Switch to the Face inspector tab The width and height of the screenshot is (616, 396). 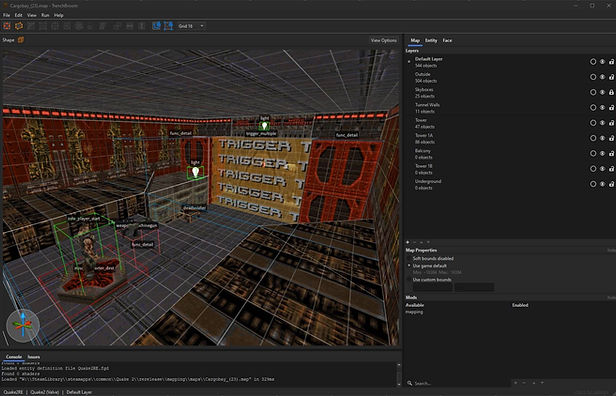tap(447, 40)
